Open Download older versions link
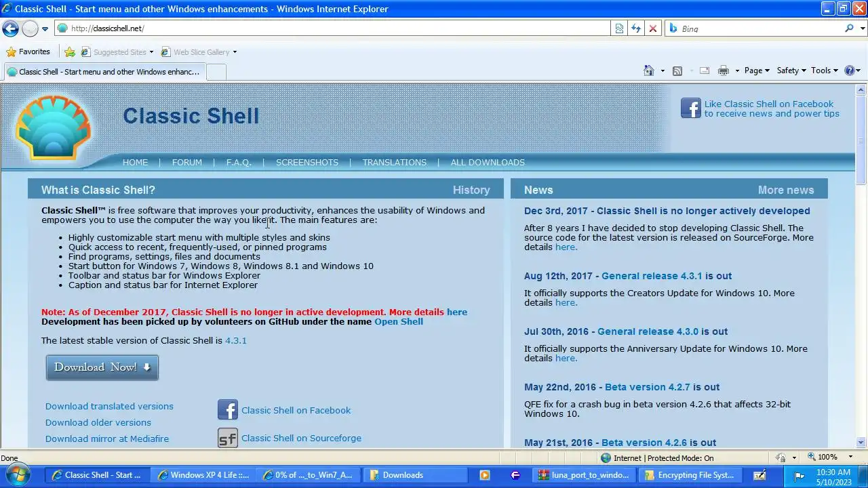Viewport: 868px width, 488px height. (98, 422)
